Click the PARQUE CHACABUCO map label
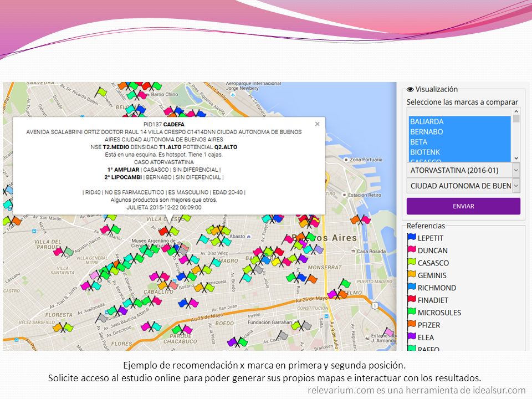The width and height of the screenshot is (532, 399). [x=180, y=339]
